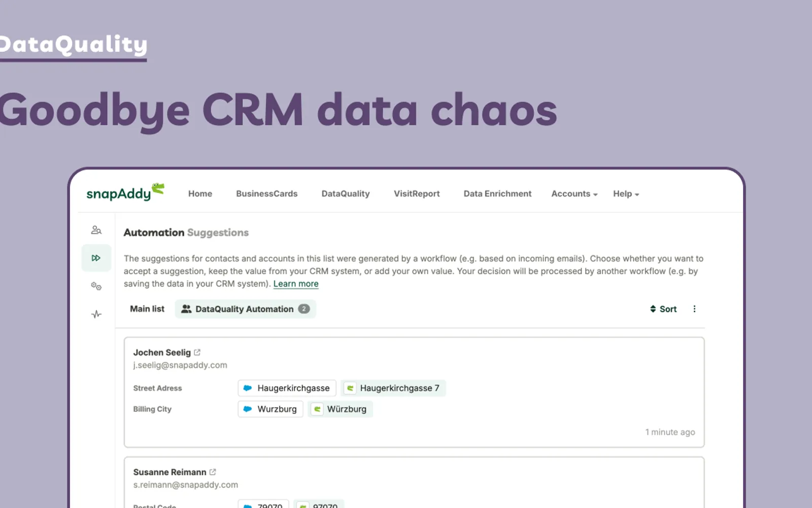The width and height of the screenshot is (812, 508).
Task: Open Jochen Seelig external link icon
Action: [197, 352]
